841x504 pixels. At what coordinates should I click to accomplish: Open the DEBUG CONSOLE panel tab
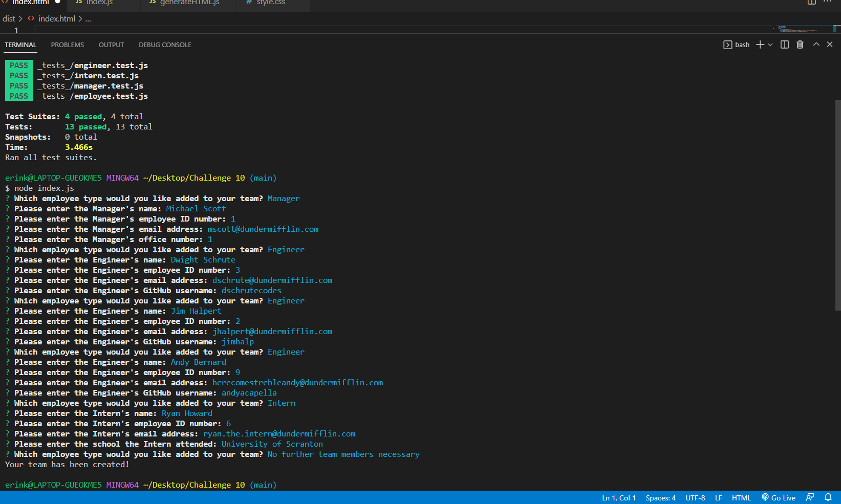(x=165, y=45)
